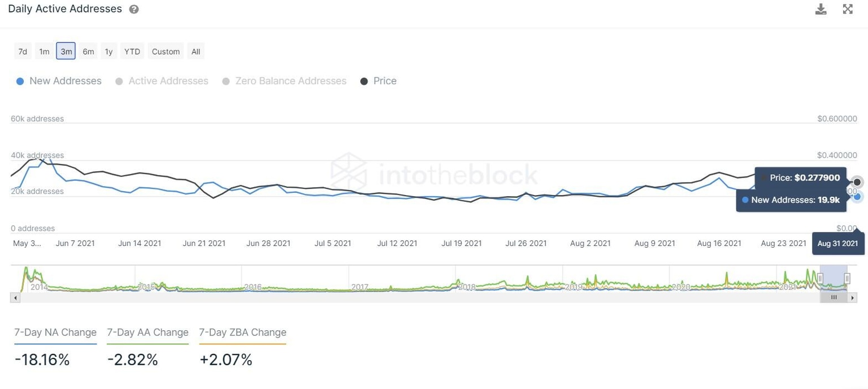Show All time data
The image size is (868, 389).
196,51
